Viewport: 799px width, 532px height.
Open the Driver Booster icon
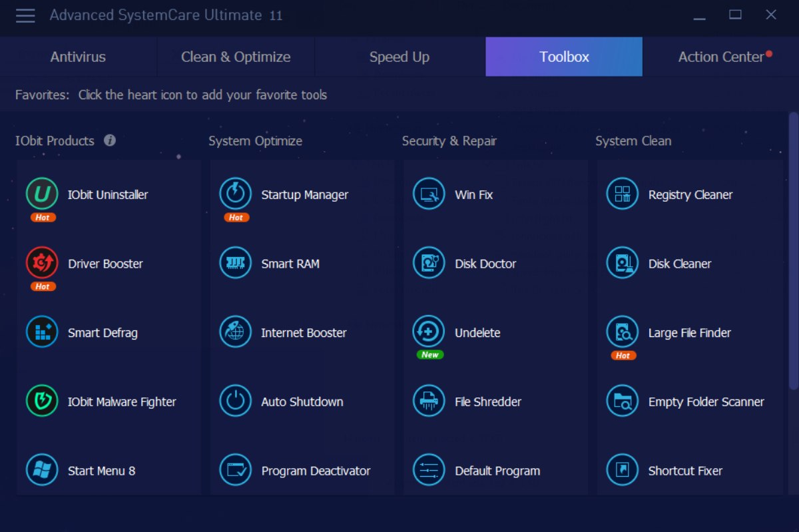click(42, 264)
